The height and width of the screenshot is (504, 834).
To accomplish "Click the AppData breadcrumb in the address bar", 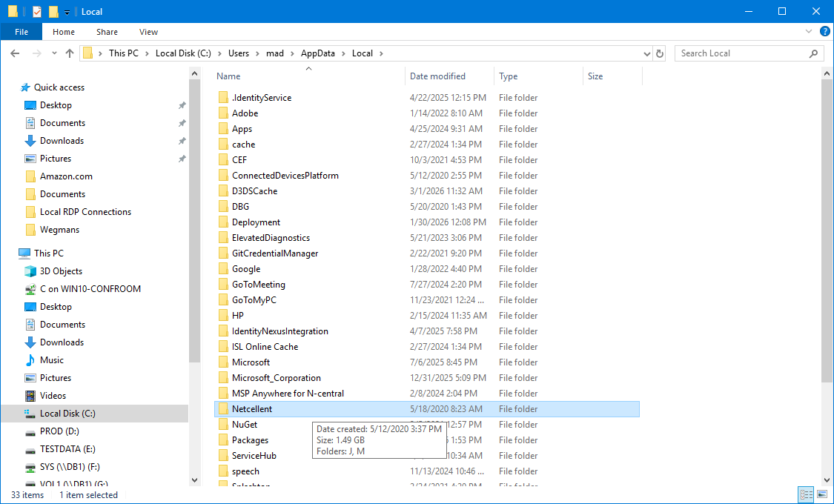I will [x=317, y=53].
